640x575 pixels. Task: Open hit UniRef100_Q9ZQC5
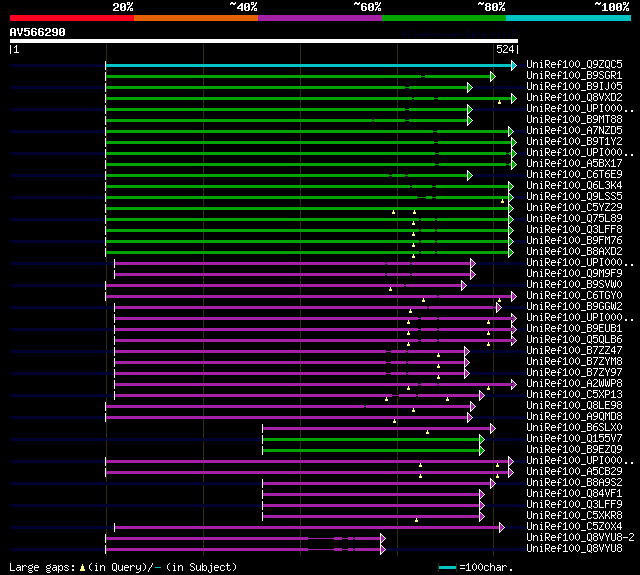coord(574,64)
